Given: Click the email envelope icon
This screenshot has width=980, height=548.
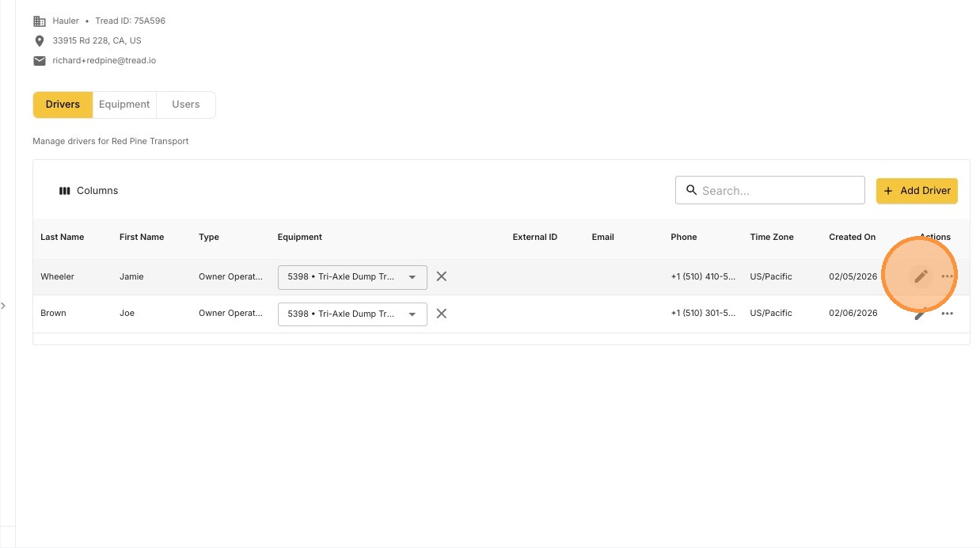Looking at the screenshot, I should pyautogui.click(x=40, y=60).
